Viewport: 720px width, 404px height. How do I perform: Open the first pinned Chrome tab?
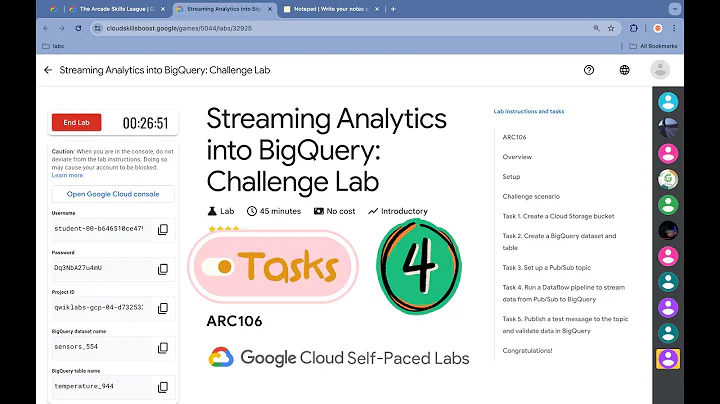point(54,9)
